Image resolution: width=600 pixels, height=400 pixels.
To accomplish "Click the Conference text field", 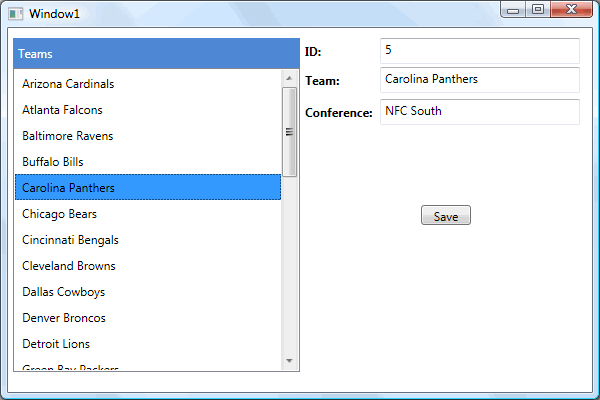I will click(x=480, y=112).
